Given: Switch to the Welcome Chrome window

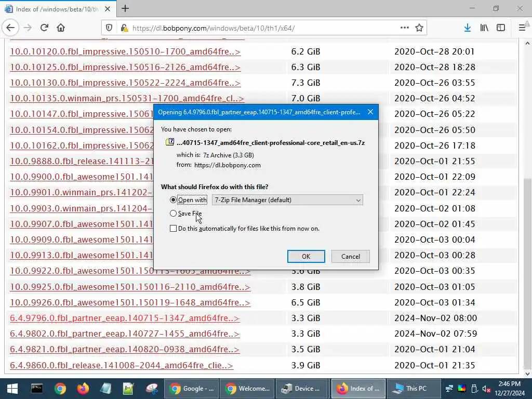Looking at the screenshot, I should pos(247,389).
